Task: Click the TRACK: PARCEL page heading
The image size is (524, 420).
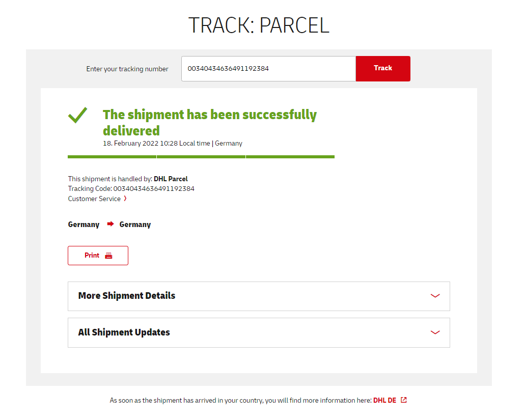Action: (x=259, y=25)
